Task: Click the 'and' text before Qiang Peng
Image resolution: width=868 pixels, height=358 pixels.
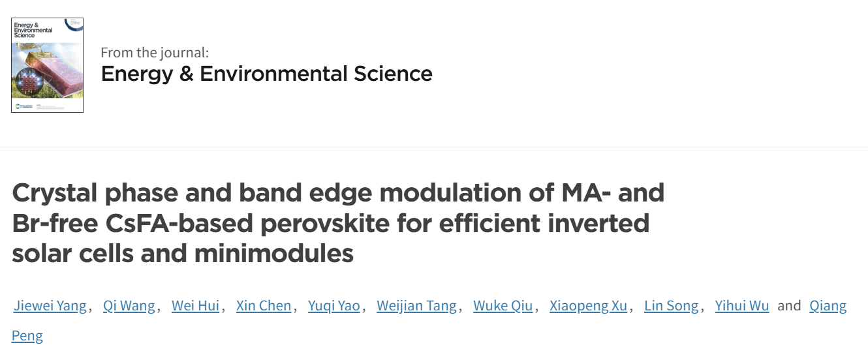Action: 789,306
